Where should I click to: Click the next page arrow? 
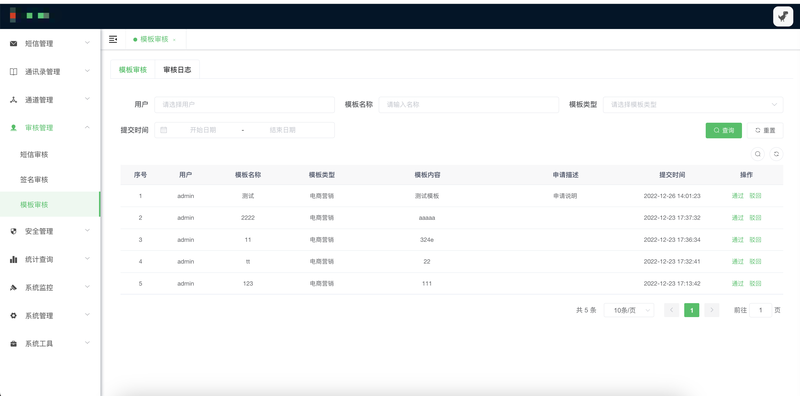tap(712, 310)
